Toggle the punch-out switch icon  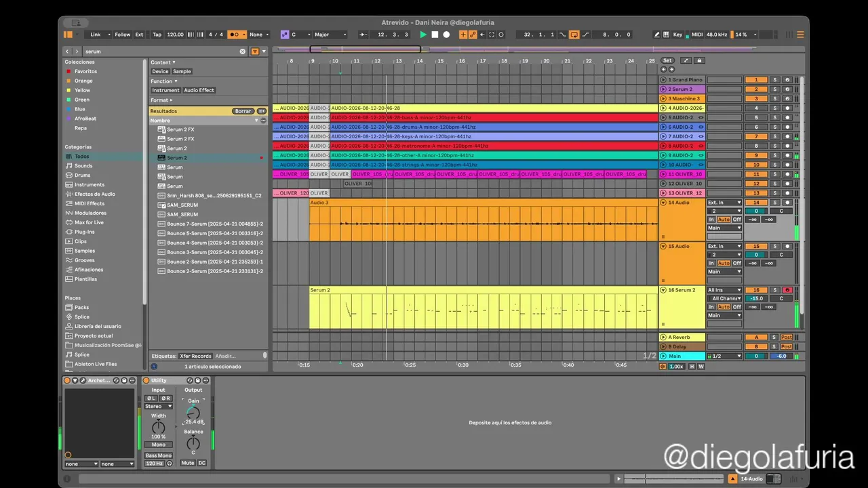tap(585, 35)
